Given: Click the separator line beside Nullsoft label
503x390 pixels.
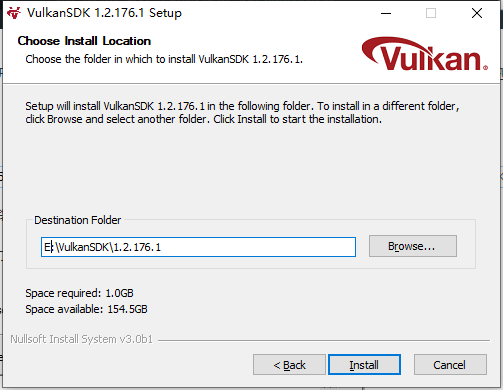Looking at the screenshot, I should tap(324, 341).
